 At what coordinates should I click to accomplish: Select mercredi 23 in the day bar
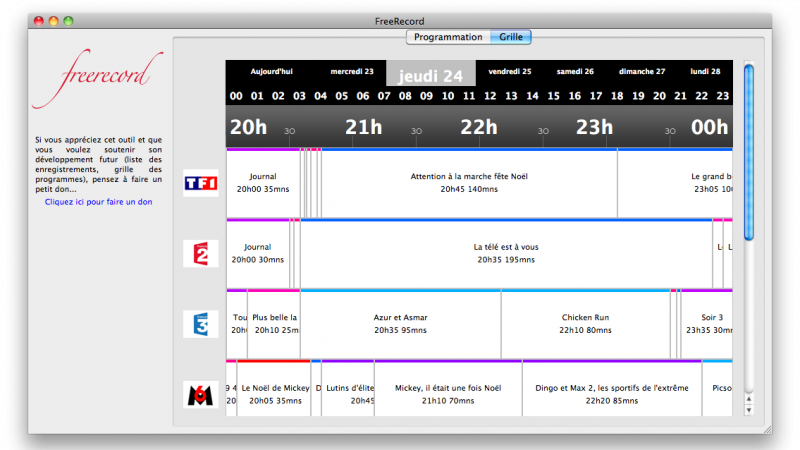(352, 71)
